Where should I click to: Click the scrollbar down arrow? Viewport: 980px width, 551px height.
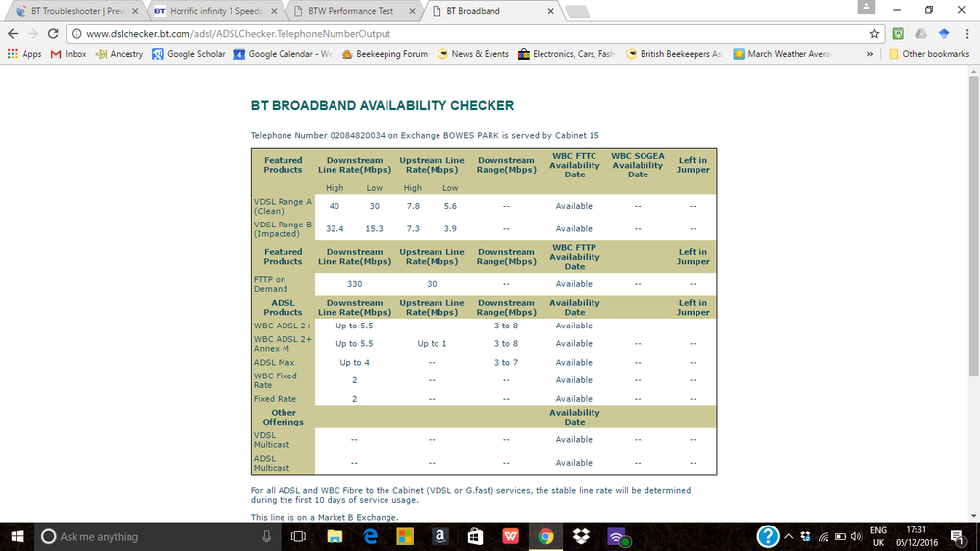(x=974, y=517)
